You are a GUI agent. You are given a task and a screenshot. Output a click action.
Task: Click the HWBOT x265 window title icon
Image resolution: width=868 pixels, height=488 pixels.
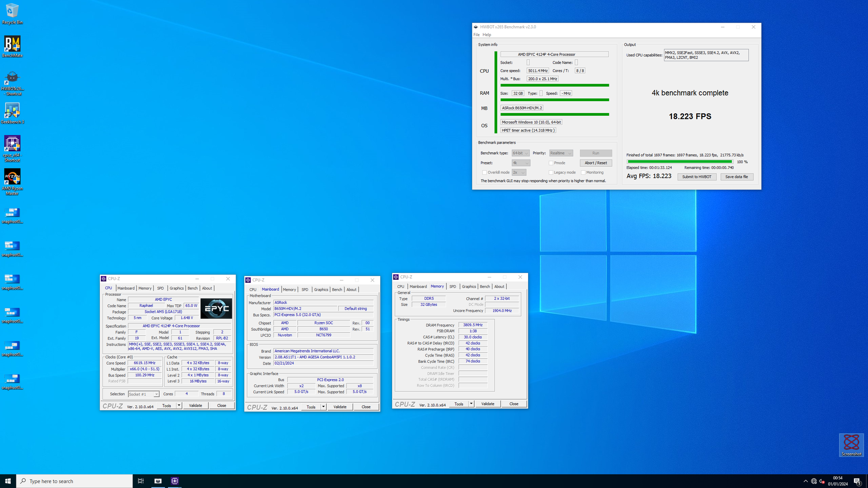coord(476,27)
